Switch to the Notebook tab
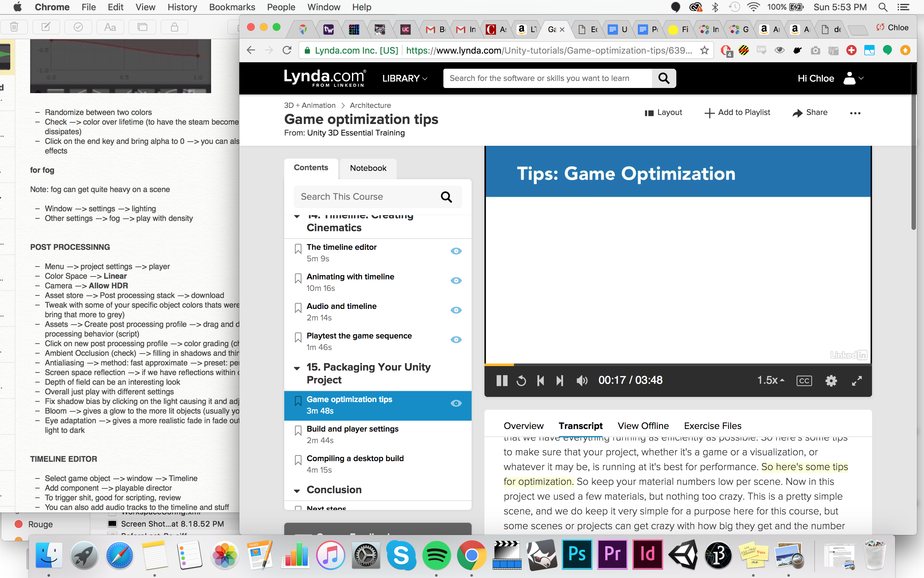Viewport: 924px width, 578px height. pyautogui.click(x=368, y=168)
